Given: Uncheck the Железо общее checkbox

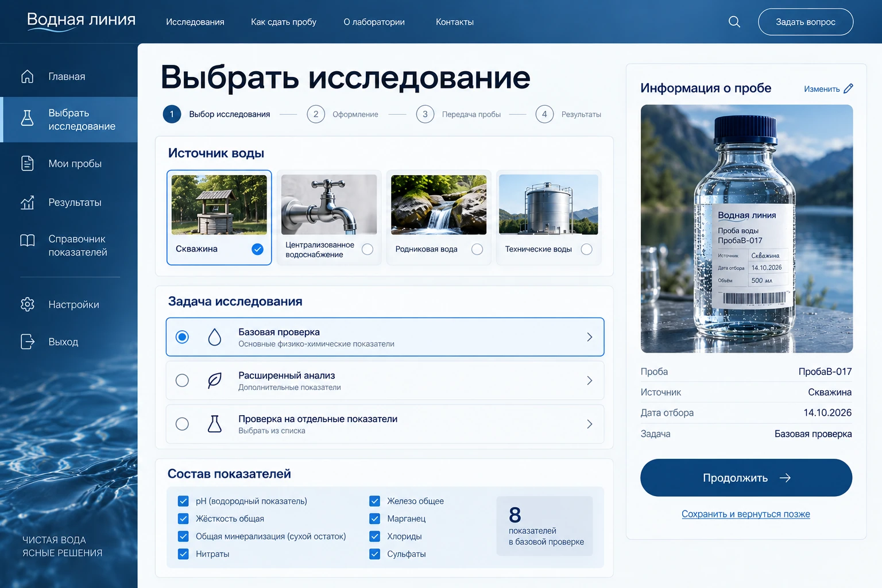Looking at the screenshot, I should click(374, 501).
